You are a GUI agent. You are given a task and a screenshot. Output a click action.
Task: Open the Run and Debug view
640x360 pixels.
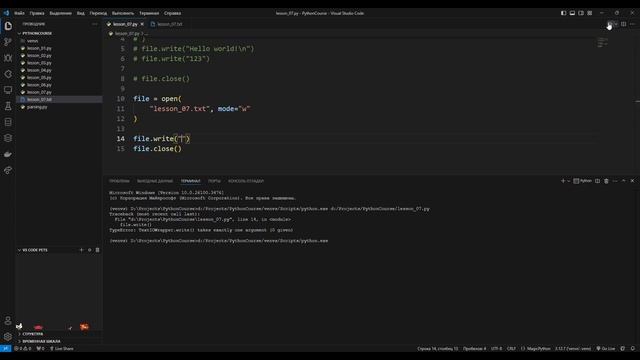click(x=8, y=58)
